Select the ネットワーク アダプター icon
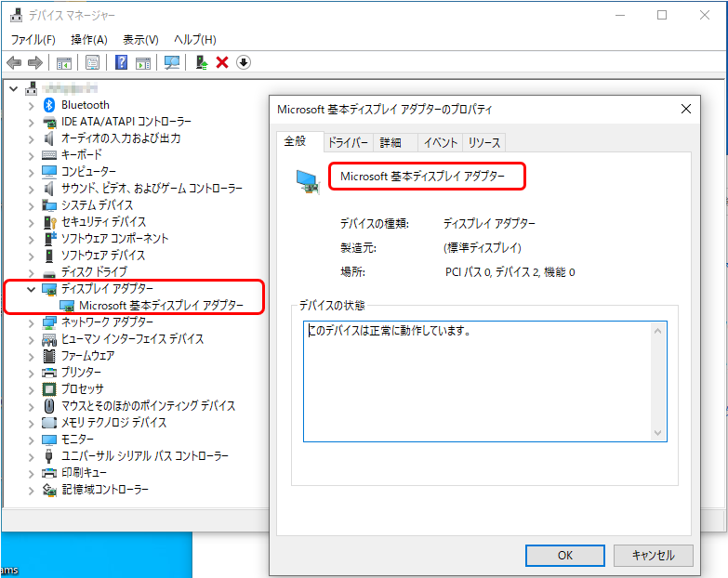Screen dimensions: 728x578 click(x=49, y=322)
